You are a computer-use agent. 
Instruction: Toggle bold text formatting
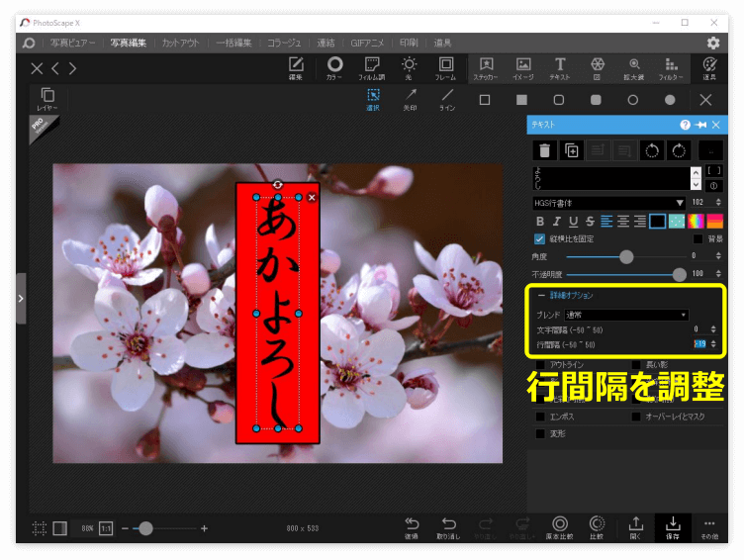pyautogui.click(x=539, y=222)
